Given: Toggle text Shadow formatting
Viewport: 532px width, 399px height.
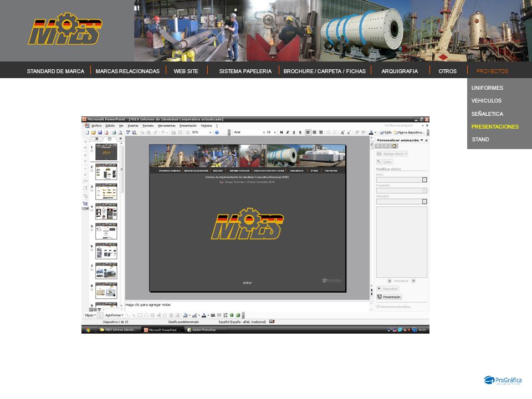Looking at the screenshot, I should click(300, 132).
